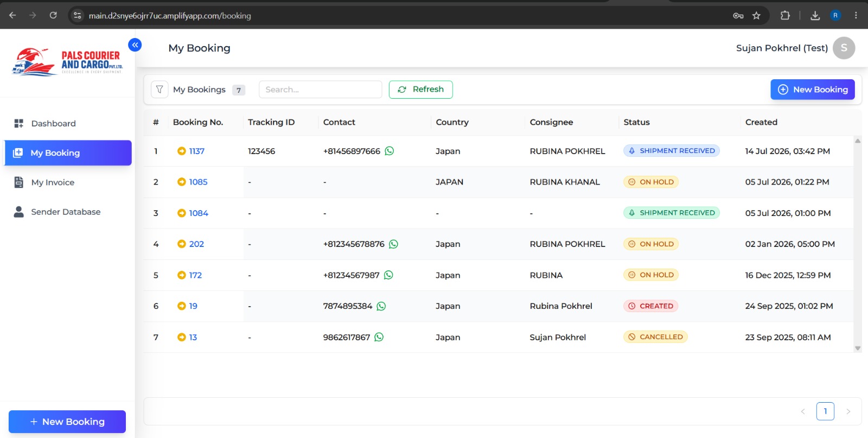Click consignee Sujan Pokhrel cell
Image resolution: width=868 pixels, height=438 pixels.
coord(558,337)
